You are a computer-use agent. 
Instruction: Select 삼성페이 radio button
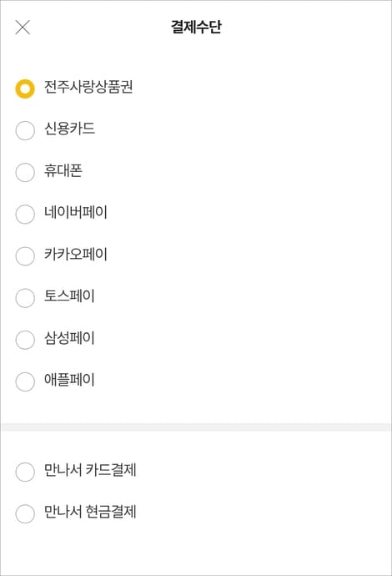[x=25, y=340]
